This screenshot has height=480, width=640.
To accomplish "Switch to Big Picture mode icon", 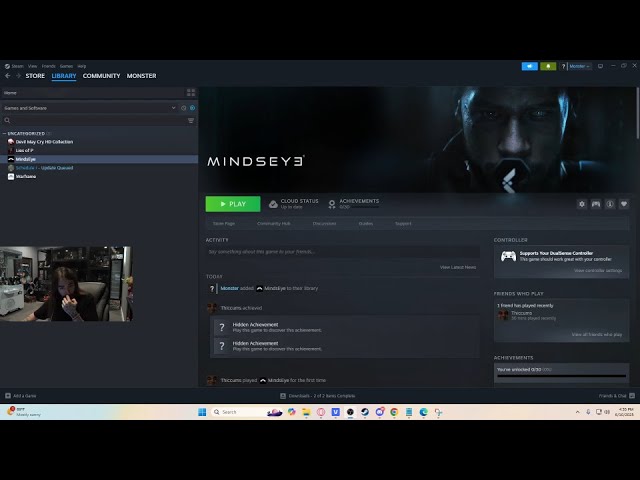I will tap(600, 66).
